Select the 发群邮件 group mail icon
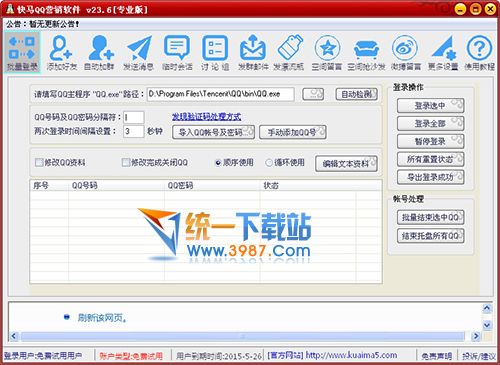Viewport: 500px width, 365px height. tap(253, 52)
